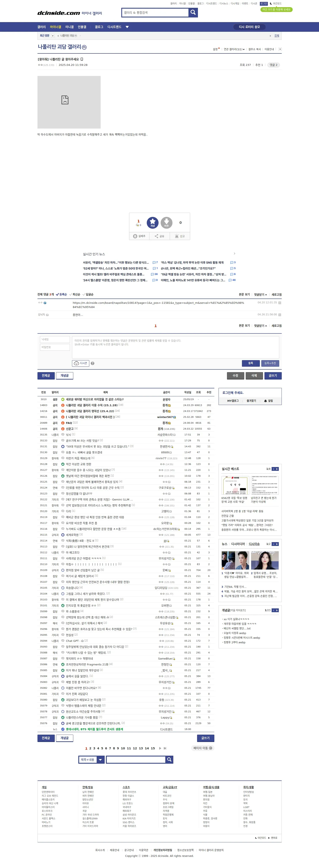Downvote the post with the 비추 arrow icon
The height and width of the screenshot is (868, 319).
pos(167,223)
